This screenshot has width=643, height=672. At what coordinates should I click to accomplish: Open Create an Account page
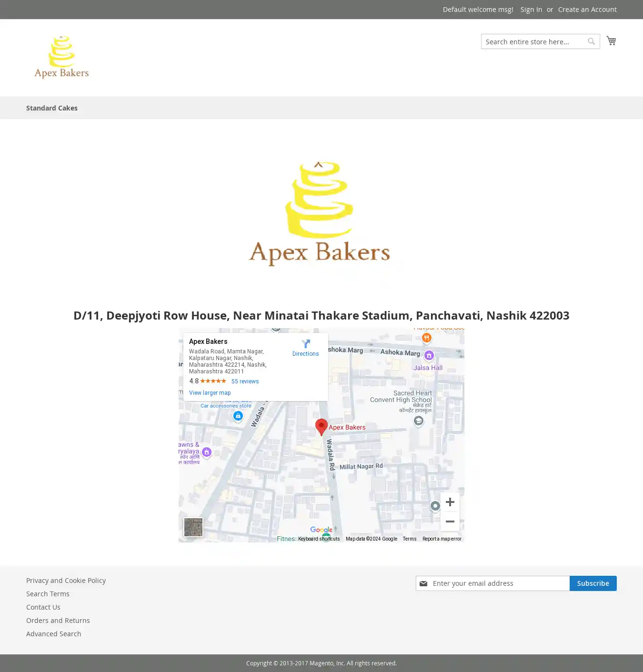tap(587, 10)
